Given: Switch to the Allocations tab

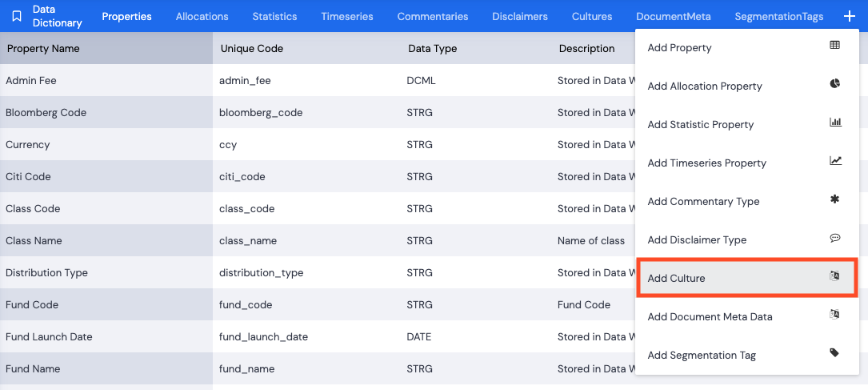Looking at the screenshot, I should 202,16.
